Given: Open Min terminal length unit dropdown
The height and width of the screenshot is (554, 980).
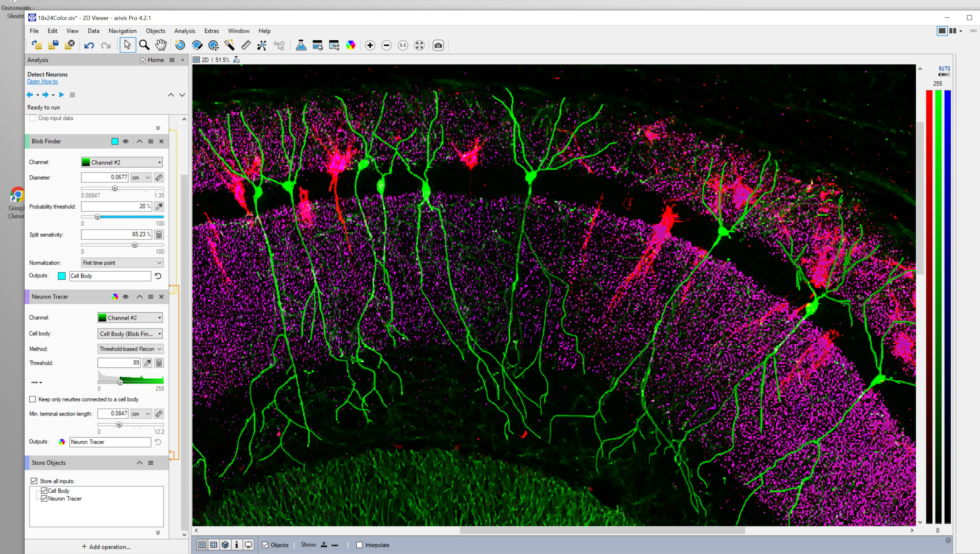Looking at the screenshot, I should point(142,414).
